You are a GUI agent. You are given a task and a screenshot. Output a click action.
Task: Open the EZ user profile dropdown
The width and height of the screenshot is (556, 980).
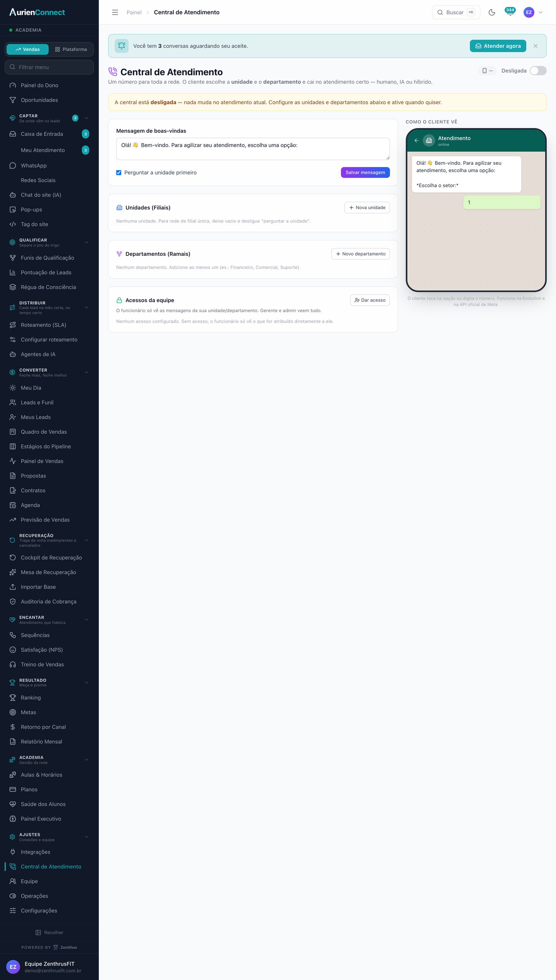click(x=533, y=12)
